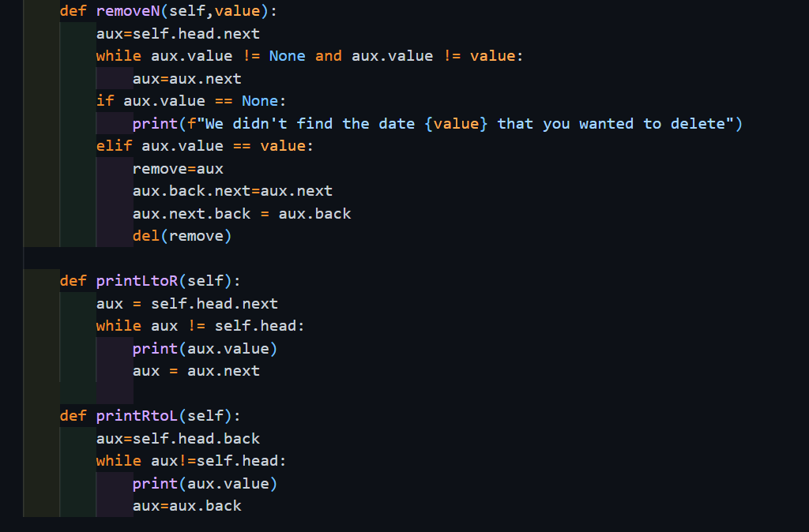
Task: Click the 'and' keyword in the while condition
Action: pos(329,56)
